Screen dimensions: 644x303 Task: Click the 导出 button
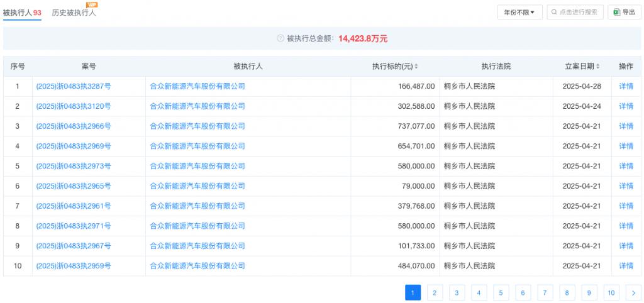625,13
